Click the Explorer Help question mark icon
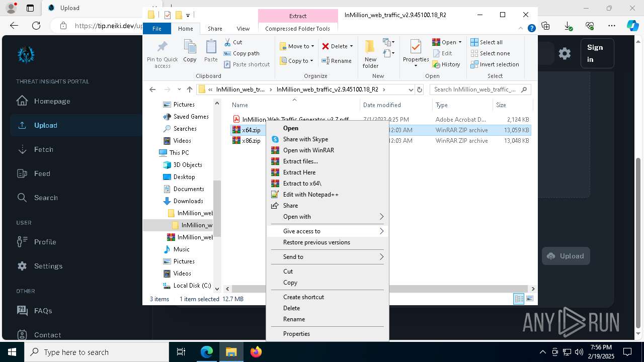644x362 pixels. (531, 29)
